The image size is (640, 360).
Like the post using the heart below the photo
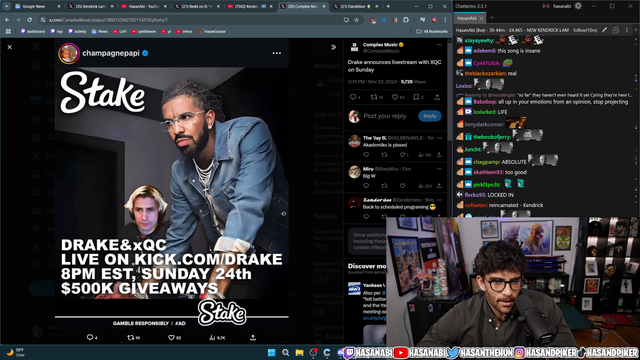point(171,337)
